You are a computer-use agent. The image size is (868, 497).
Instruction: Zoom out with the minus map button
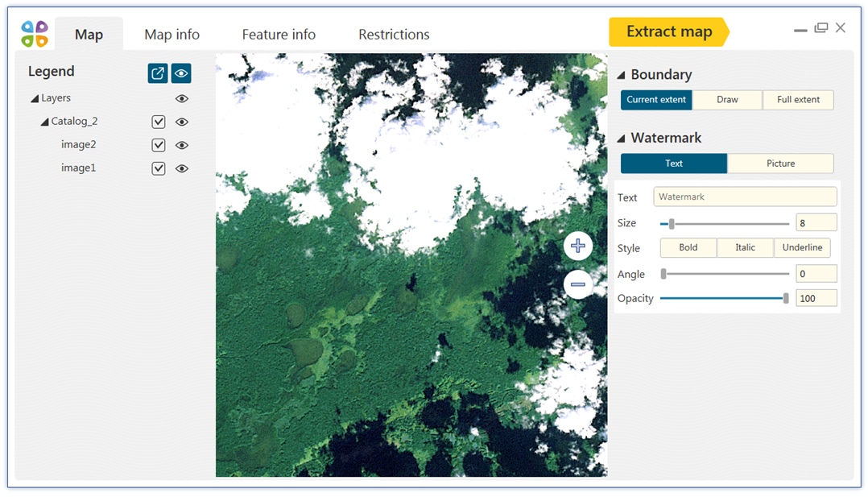578,284
